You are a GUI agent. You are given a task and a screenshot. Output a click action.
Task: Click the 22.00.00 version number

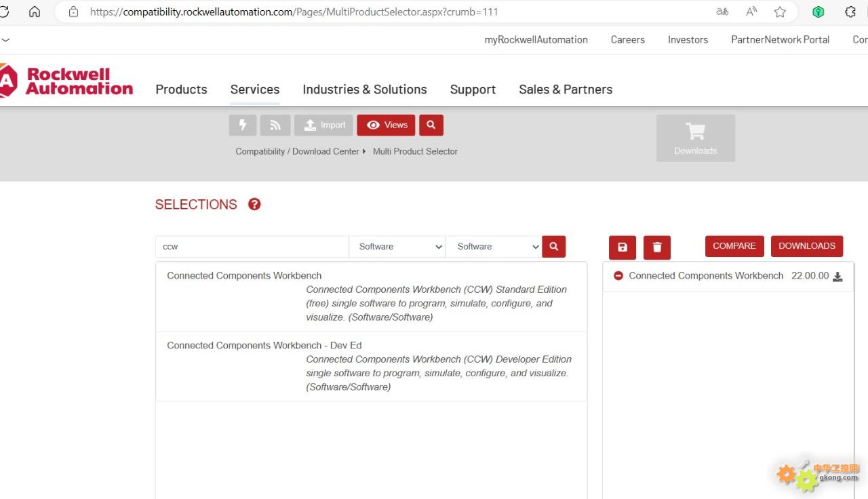[810, 276]
